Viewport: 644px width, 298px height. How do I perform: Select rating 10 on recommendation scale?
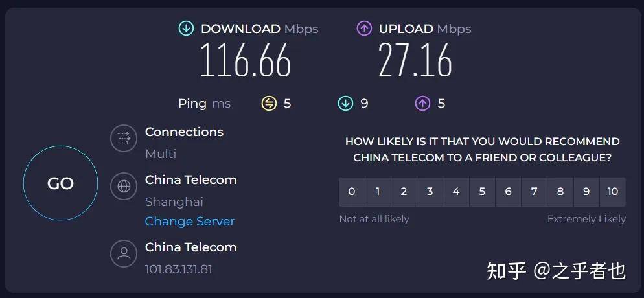[x=613, y=192]
